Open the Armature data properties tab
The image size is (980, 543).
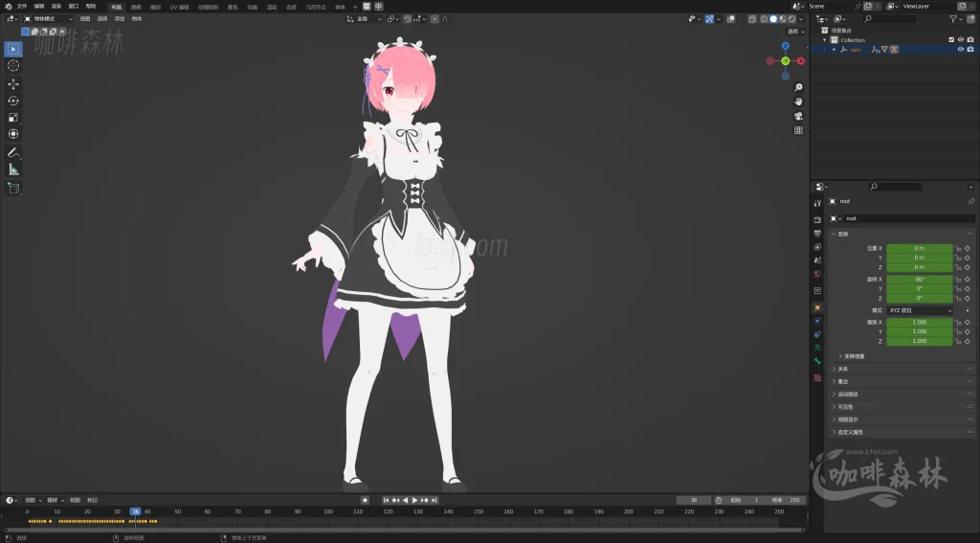point(817,348)
